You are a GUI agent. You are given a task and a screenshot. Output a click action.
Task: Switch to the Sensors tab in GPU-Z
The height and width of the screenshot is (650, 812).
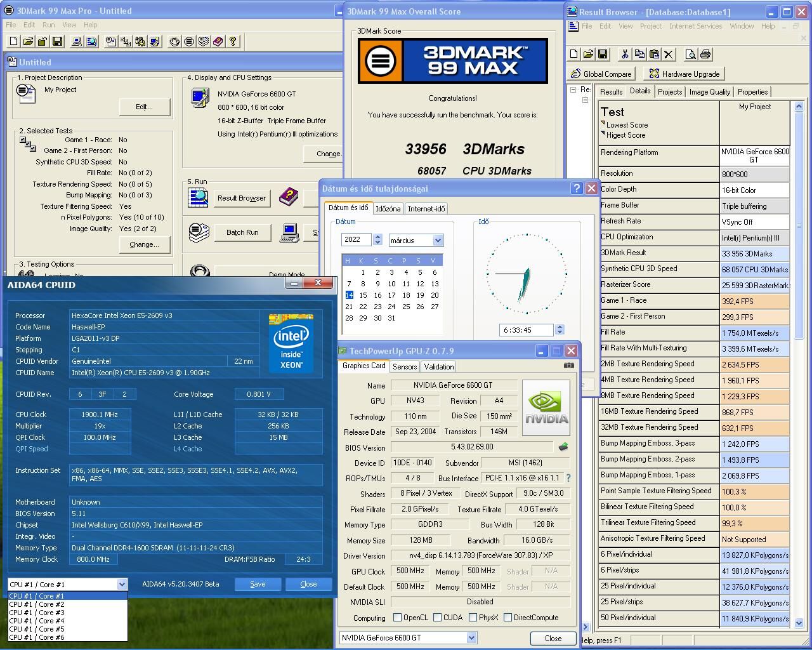(405, 367)
